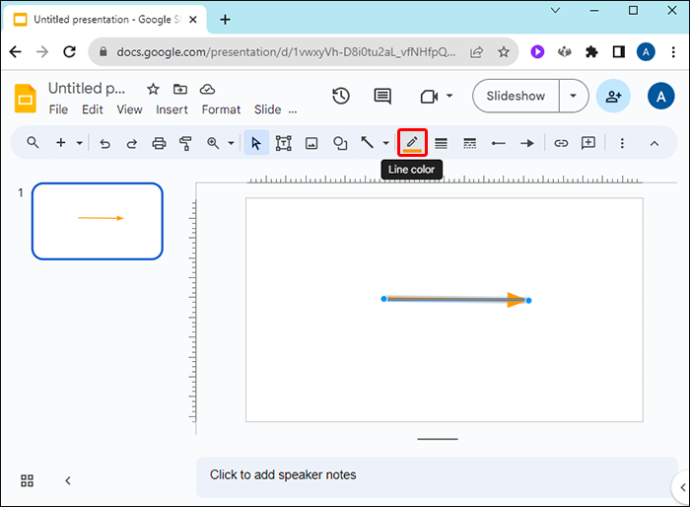
Task: Open toolbar More options three dots
Action: (x=622, y=143)
